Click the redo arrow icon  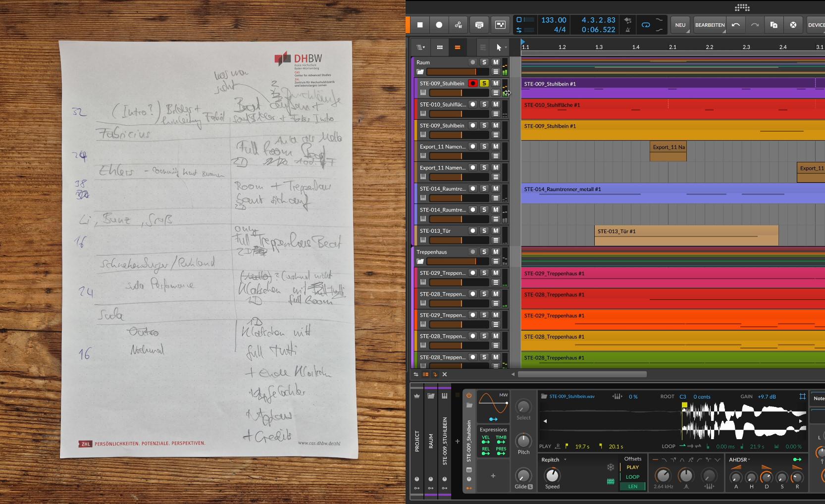click(x=755, y=25)
